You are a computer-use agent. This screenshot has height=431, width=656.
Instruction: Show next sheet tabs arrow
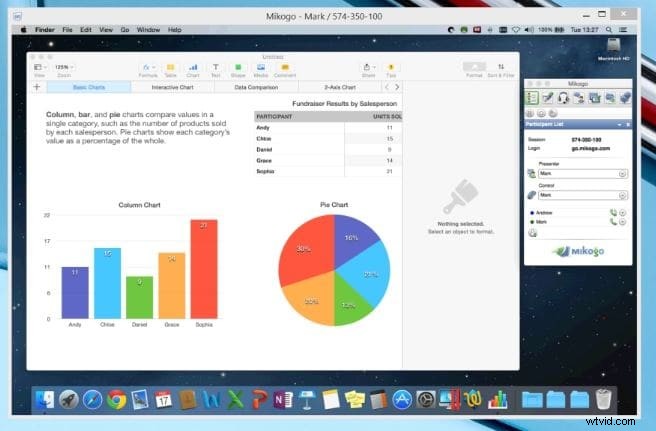(397, 87)
